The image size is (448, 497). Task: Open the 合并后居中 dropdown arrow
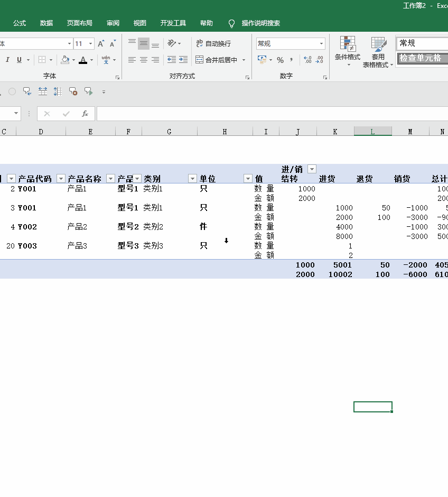coord(244,60)
